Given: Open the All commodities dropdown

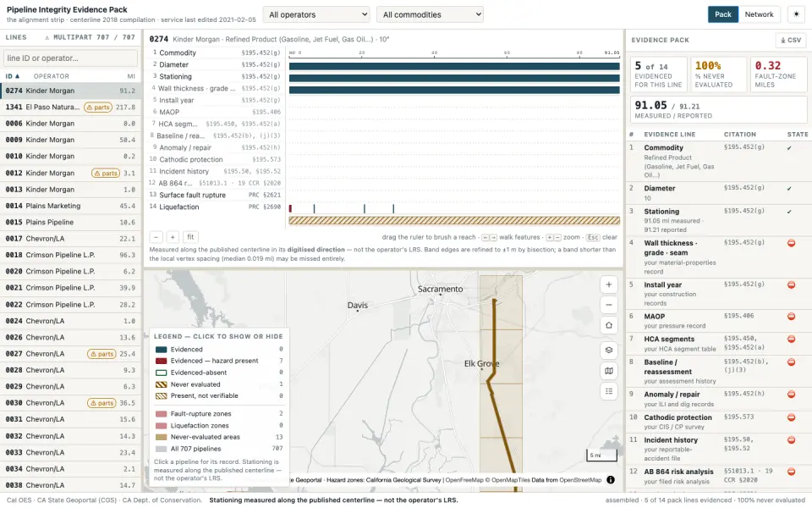Looking at the screenshot, I should pyautogui.click(x=430, y=14).
